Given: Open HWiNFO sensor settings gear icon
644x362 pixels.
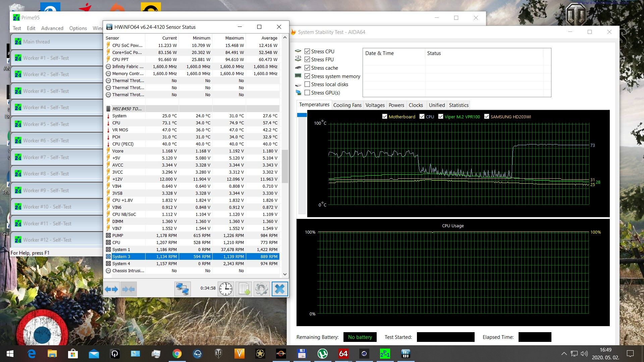Looking at the screenshot, I should [261, 289].
